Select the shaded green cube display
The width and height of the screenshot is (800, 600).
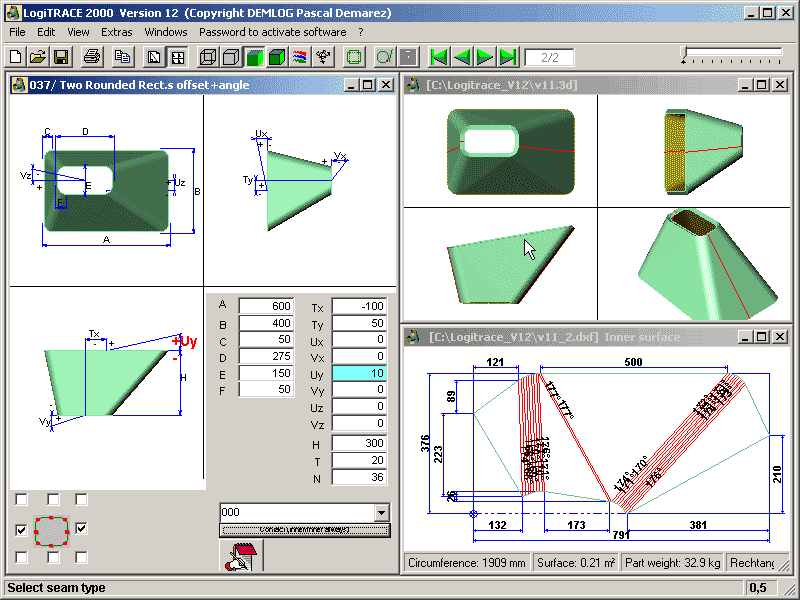pos(254,57)
